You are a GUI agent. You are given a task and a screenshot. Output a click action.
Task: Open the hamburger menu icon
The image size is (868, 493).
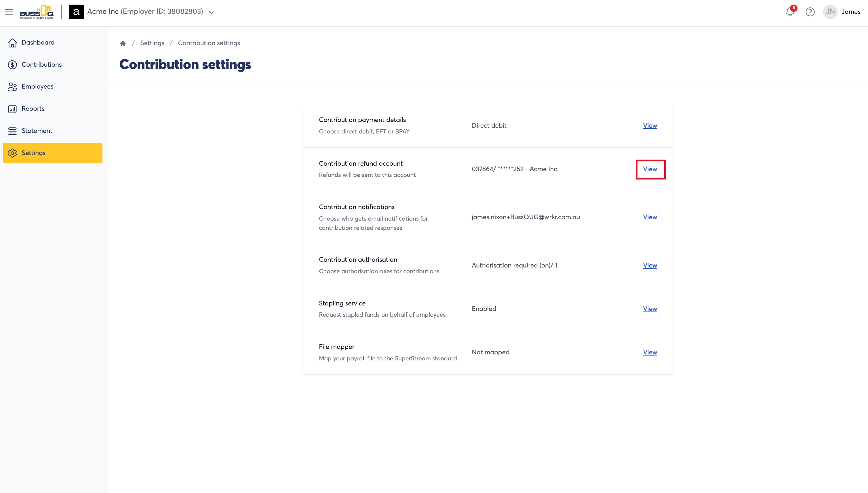9,12
